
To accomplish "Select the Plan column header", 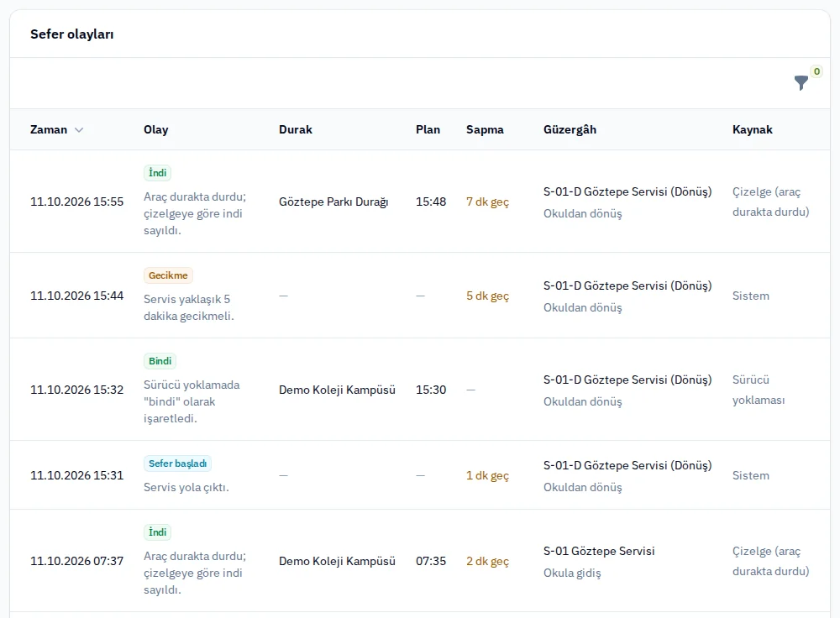I will click(428, 129).
